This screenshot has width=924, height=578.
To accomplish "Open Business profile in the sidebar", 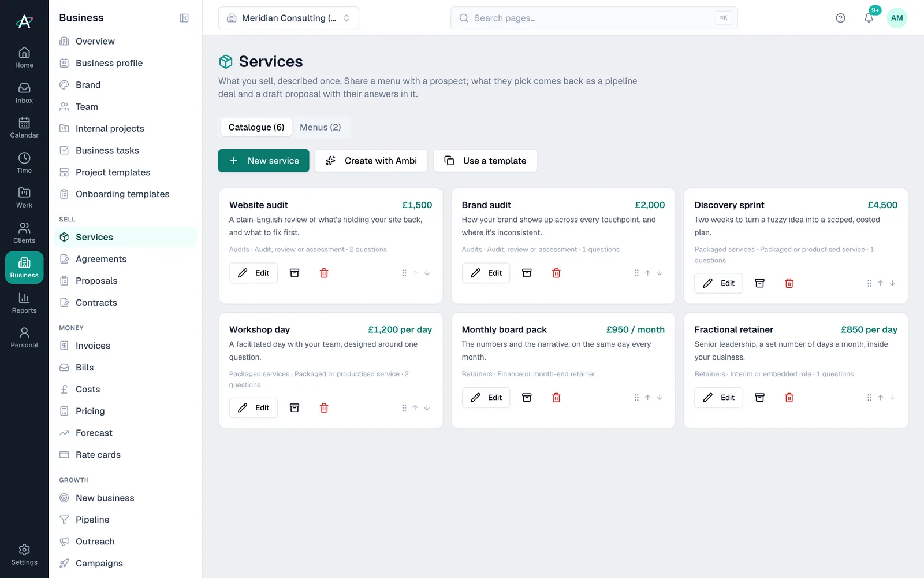I will (125, 63).
